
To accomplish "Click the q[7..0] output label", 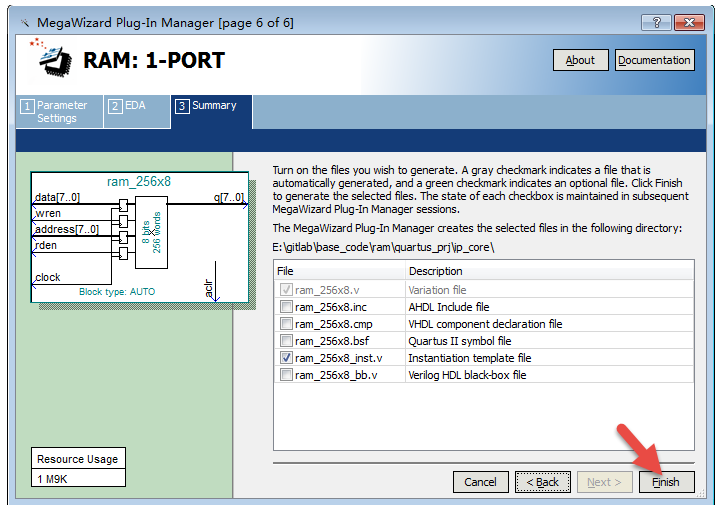I will pos(228,197).
